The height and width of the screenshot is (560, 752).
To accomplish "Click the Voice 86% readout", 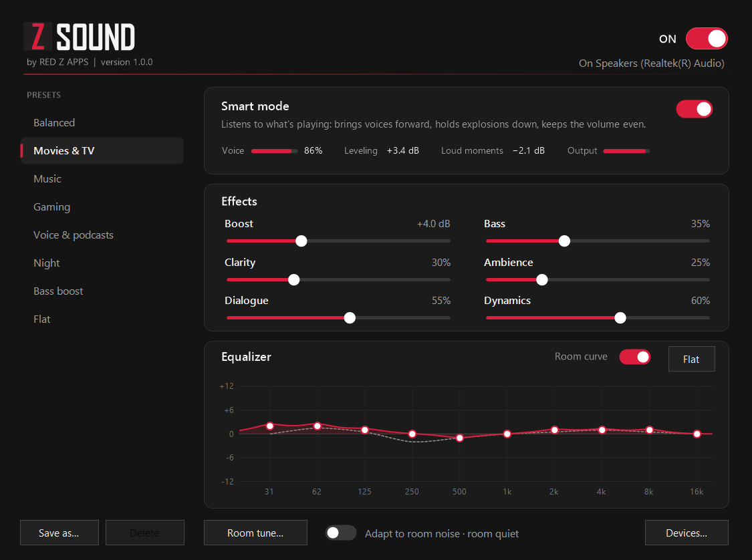I will (314, 150).
